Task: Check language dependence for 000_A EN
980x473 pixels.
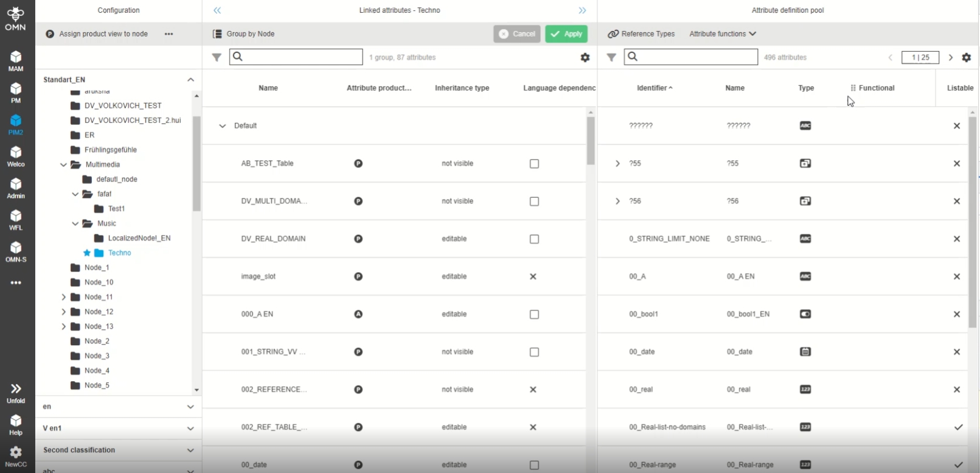Action: pyautogui.click(x=534, y=315)
